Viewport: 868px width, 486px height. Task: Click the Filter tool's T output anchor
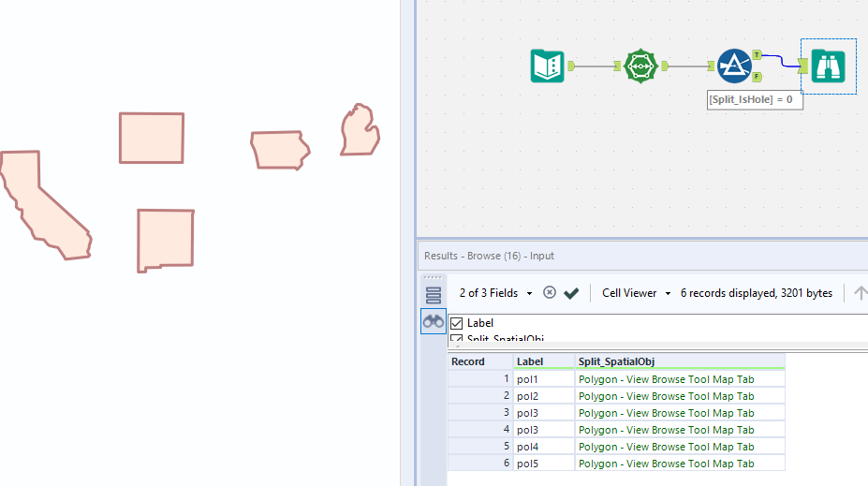(x=757, y=55)
